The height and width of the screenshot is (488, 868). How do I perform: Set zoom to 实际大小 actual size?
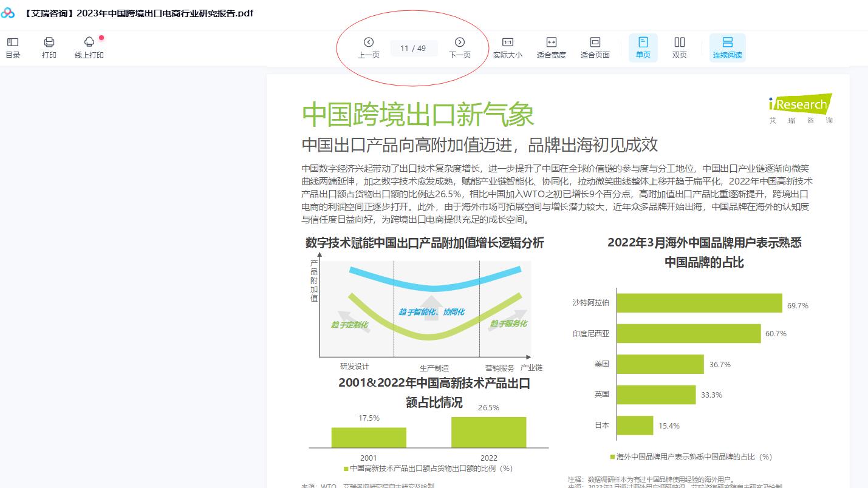[507, 47]
